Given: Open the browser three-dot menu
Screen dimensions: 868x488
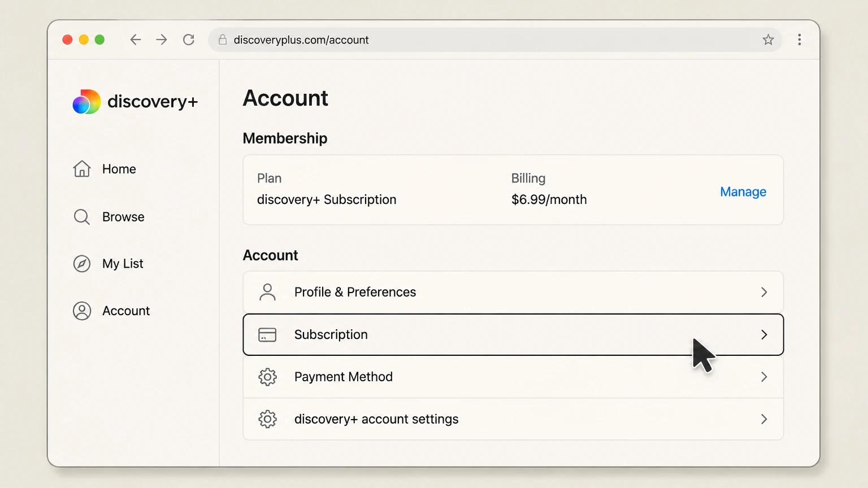Looking at the screenshot, I should 799,40.
